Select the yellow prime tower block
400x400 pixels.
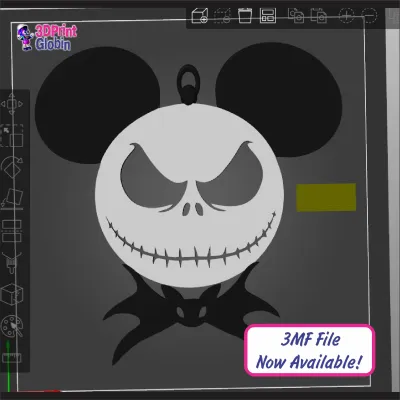pos(326,197)
